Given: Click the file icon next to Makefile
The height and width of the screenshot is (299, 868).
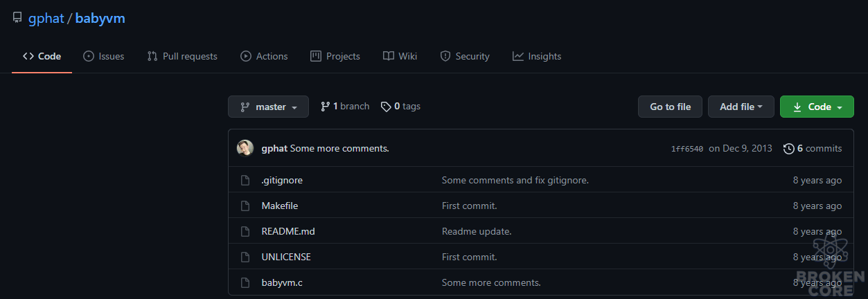Looking at the screenshot, I should 245,206.
